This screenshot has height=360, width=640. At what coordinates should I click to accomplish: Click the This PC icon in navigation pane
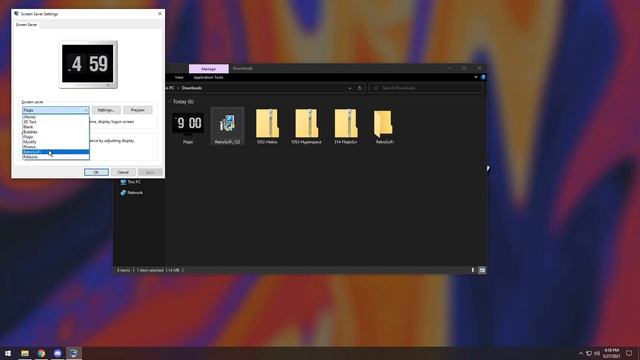(x=123, y=182)
